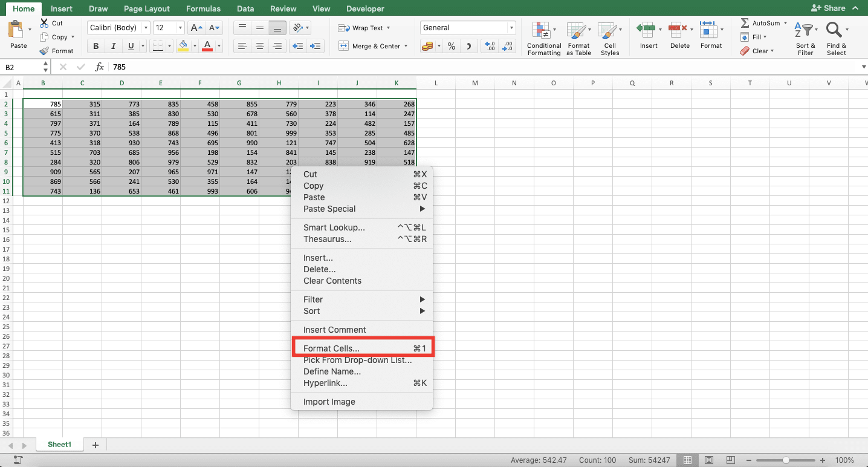Select the Find & Select icon
868x467 pixels.
pyautogui.click(x=836, y=38)
